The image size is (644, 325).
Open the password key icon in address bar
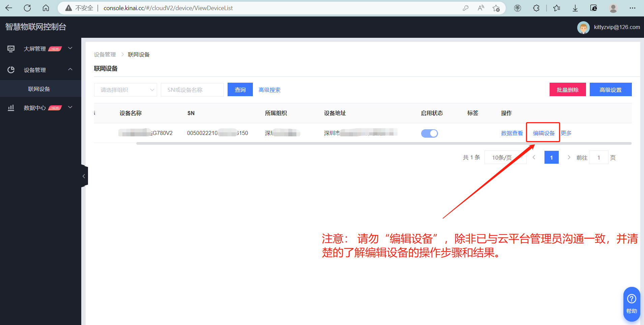tap(466, 8)
